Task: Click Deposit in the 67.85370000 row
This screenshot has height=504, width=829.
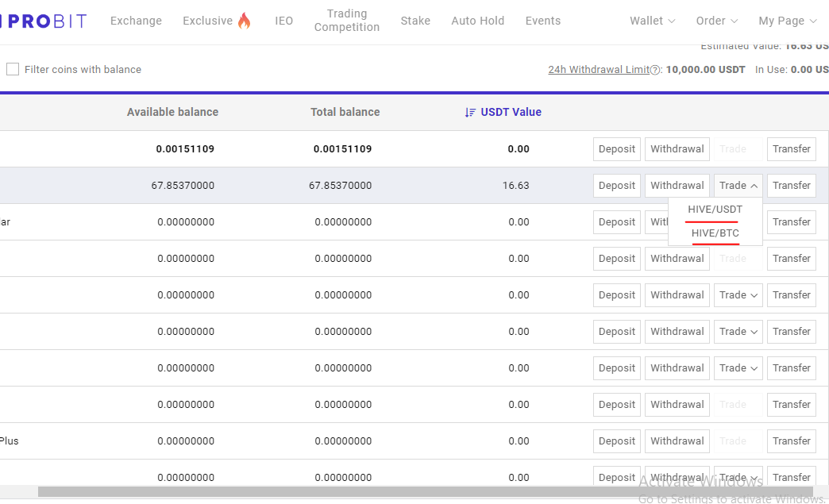Action: pos(617,186)
